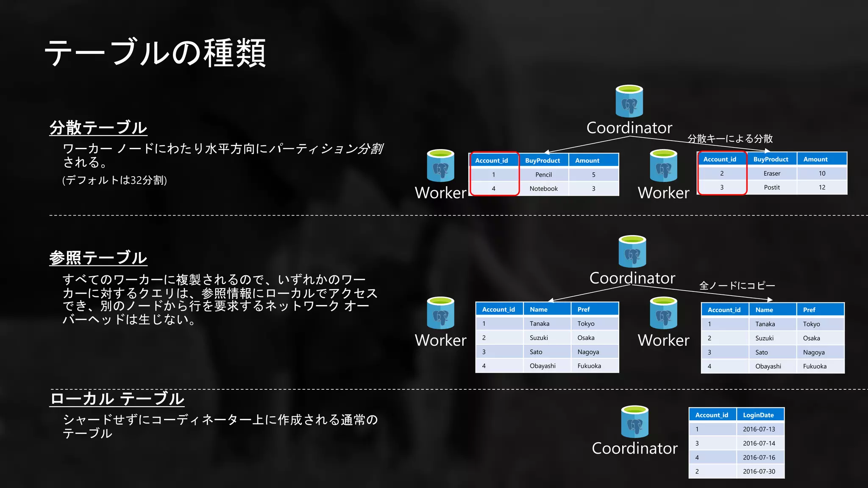Select the Worker database icon beside the Pencil table
This screenshot has height=488, width=868.
(441, 166)
